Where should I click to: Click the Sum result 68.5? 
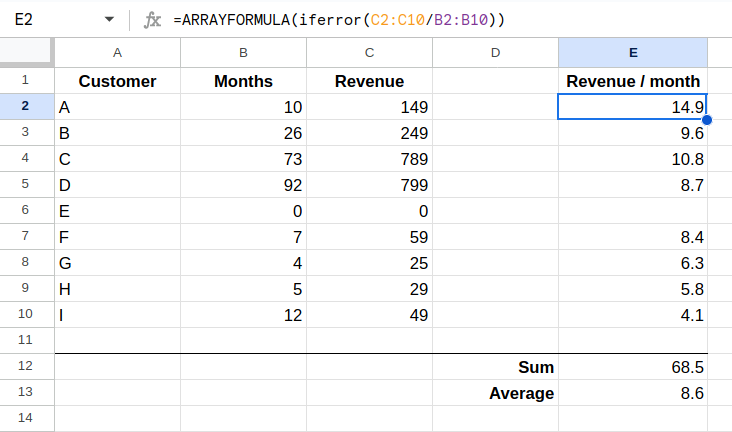(x=633, y=367)
